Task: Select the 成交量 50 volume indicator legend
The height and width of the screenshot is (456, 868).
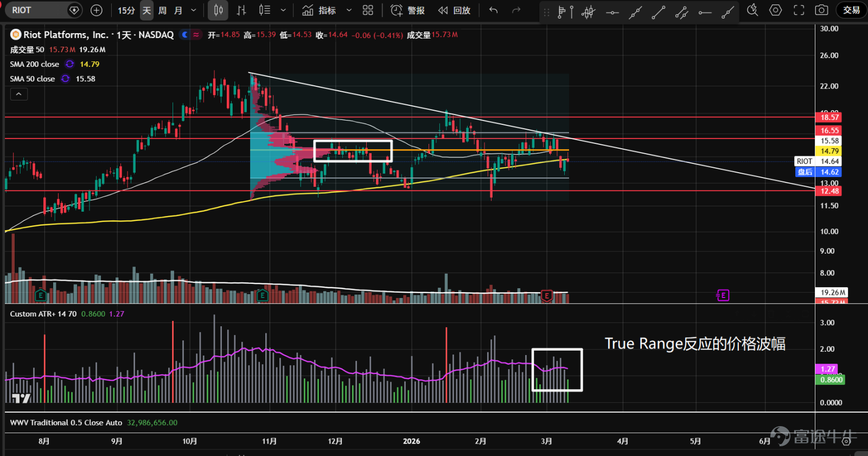Action: pos(27,49)
